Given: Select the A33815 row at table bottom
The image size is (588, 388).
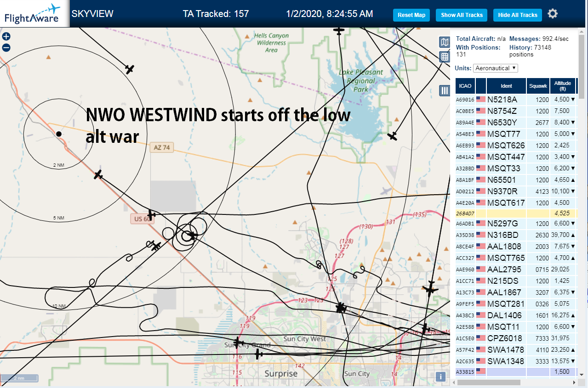Looking at the screenshot, I should [x=516, y=371].
